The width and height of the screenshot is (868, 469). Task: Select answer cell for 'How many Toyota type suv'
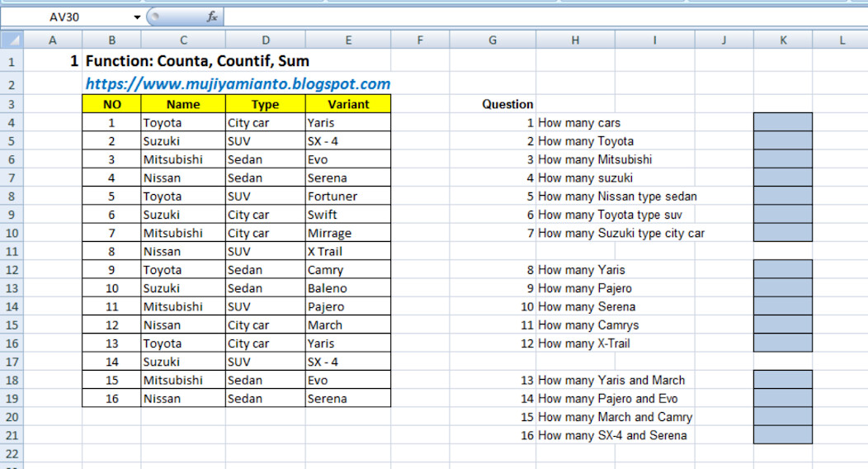coord(783,215)
